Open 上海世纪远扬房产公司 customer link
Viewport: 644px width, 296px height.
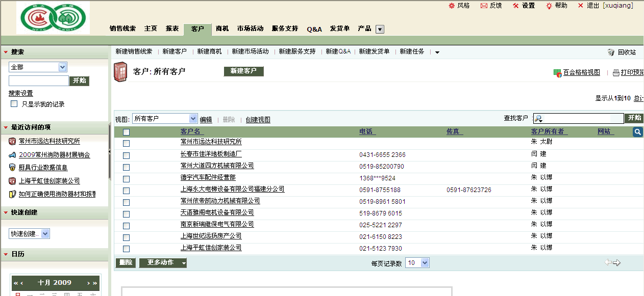tap(211, 236)
